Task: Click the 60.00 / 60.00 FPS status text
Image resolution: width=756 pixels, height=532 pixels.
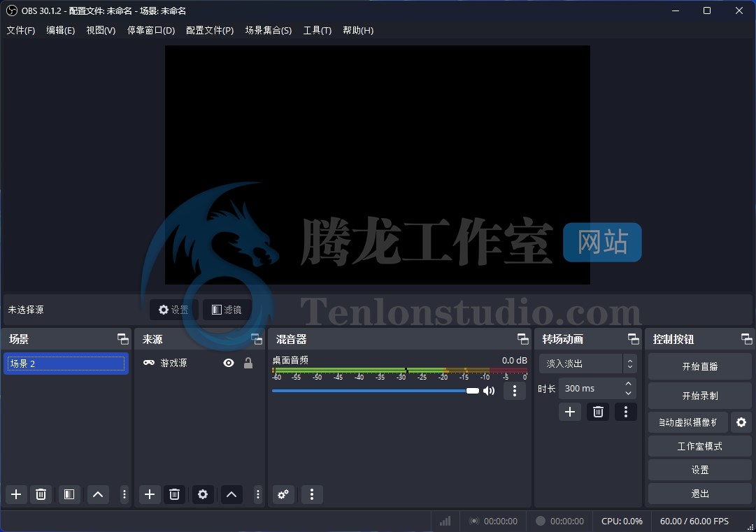Action: click(x=694, y=521)
